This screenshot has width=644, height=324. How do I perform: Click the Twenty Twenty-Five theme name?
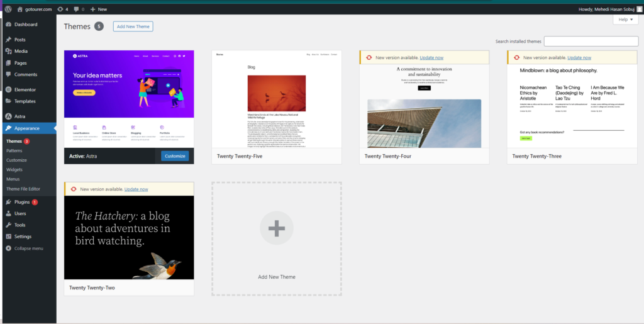coord(239,157)
